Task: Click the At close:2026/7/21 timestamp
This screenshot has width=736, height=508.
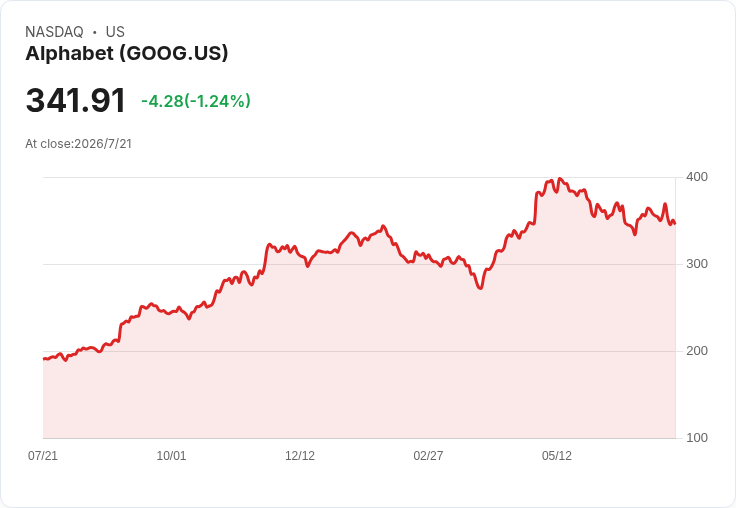Action: tap(78, 144)
